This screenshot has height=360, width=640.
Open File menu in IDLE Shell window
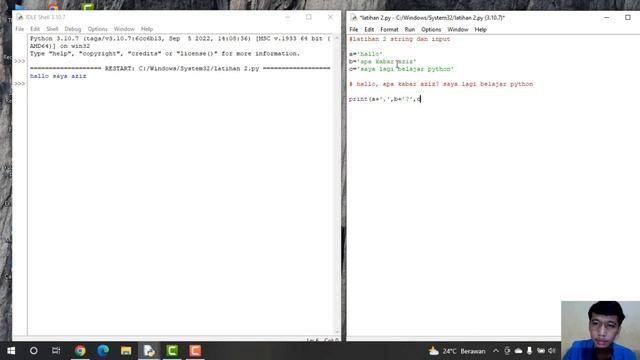pyautogui.click(x=20, y=29)
